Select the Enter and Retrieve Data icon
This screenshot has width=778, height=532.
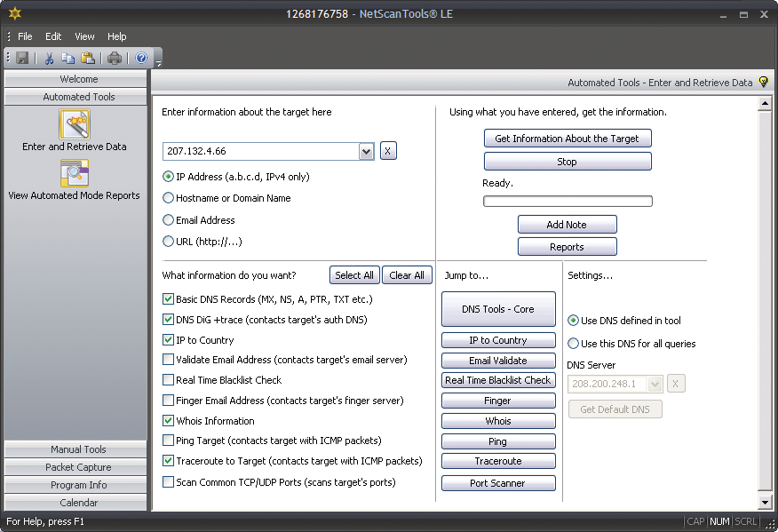tap(75, 124)
